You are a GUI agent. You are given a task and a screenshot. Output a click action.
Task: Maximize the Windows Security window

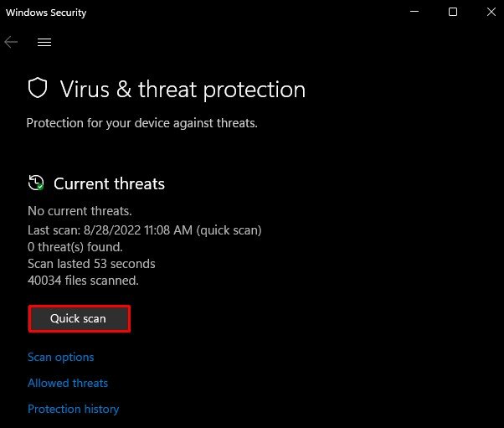coord(453,12)
